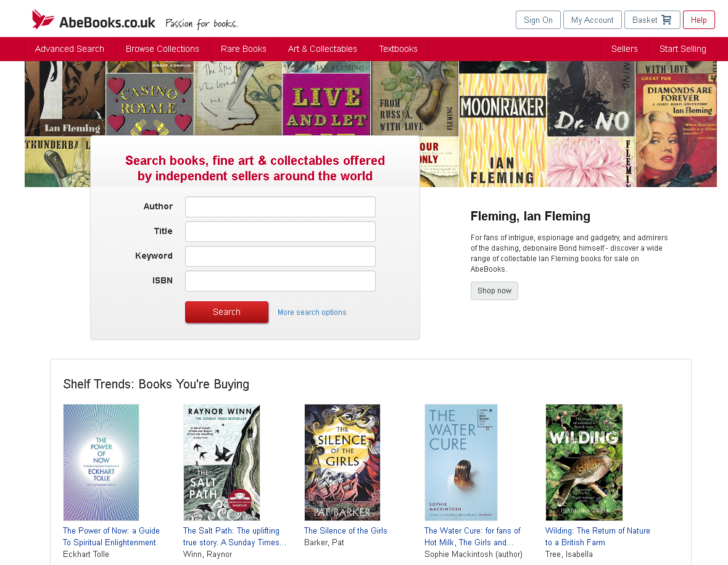Viewport: 728px width, 565px height.
Task: Click the Help button
Action: 698,20
